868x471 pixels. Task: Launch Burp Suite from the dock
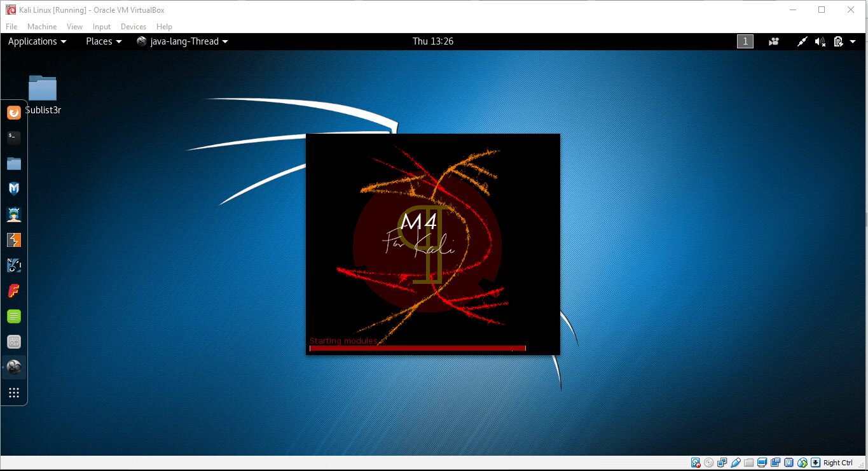[14, 240]
